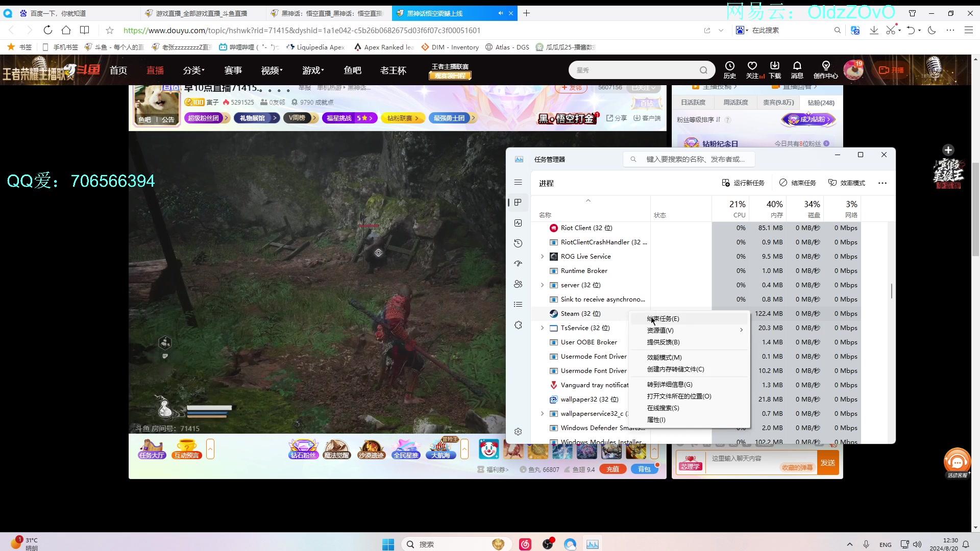Show hidden system tray icons chevron
Viewport: 980px width, 551px height.
pyautogui.click(x=849, y=544)
